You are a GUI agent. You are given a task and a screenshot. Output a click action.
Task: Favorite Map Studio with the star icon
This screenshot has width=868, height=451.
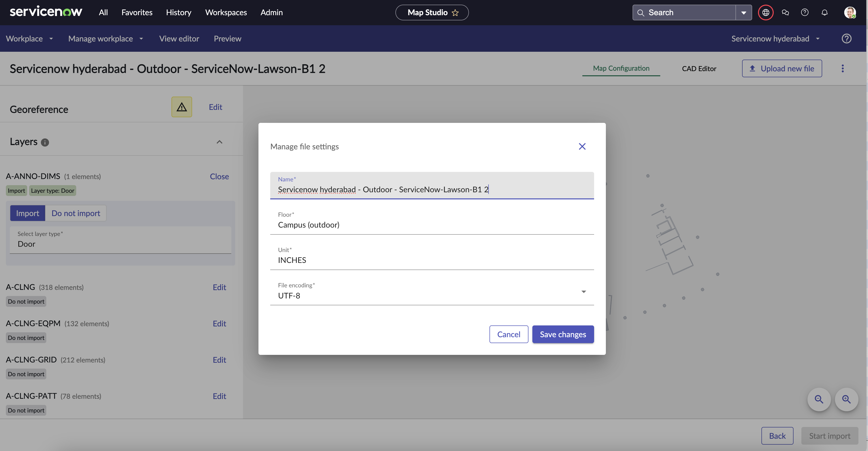pos(455,13)
